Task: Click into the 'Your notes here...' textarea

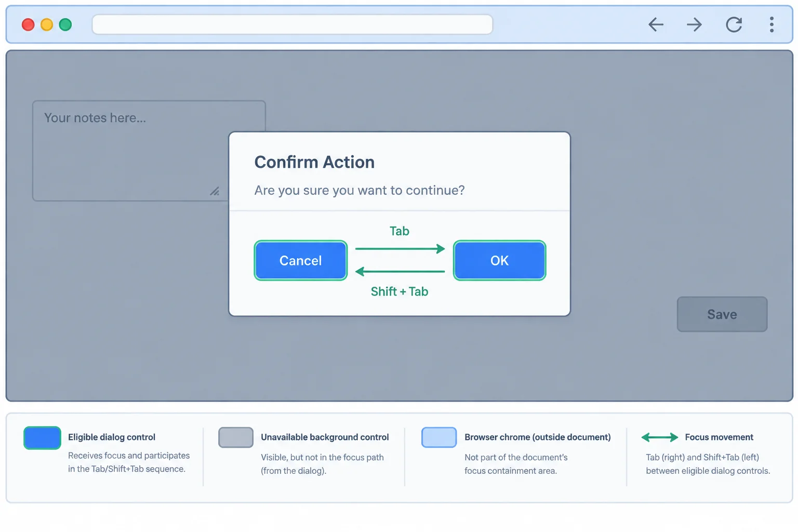Action: click(149, 151)
